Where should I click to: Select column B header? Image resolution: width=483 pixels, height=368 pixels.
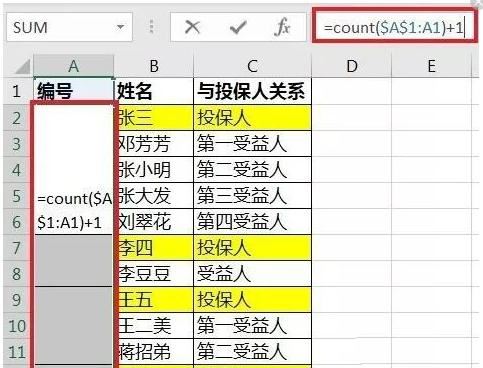(x=154, y=66)
